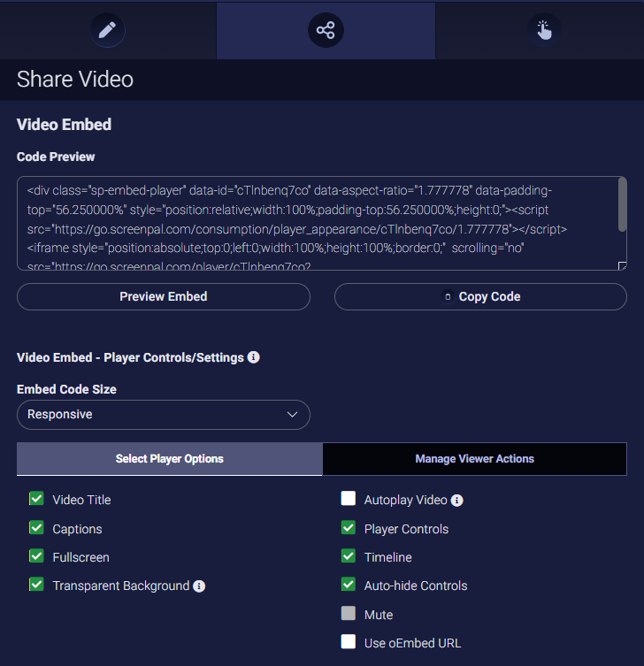The width and height of the screenshot is (644, 666).
Task: Click the copy icon in Copy Code
Action: click(x=448, y=296)
